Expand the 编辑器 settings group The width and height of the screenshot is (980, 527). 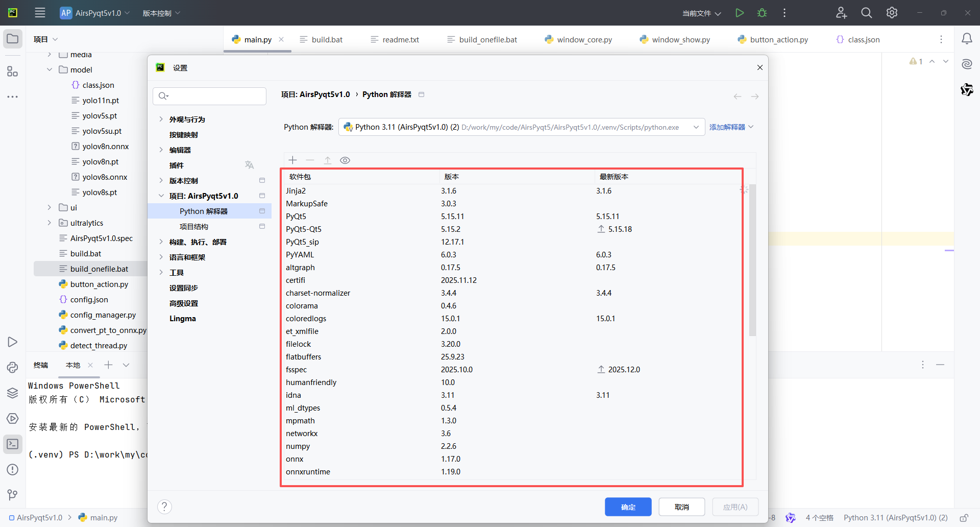(161, 150)
